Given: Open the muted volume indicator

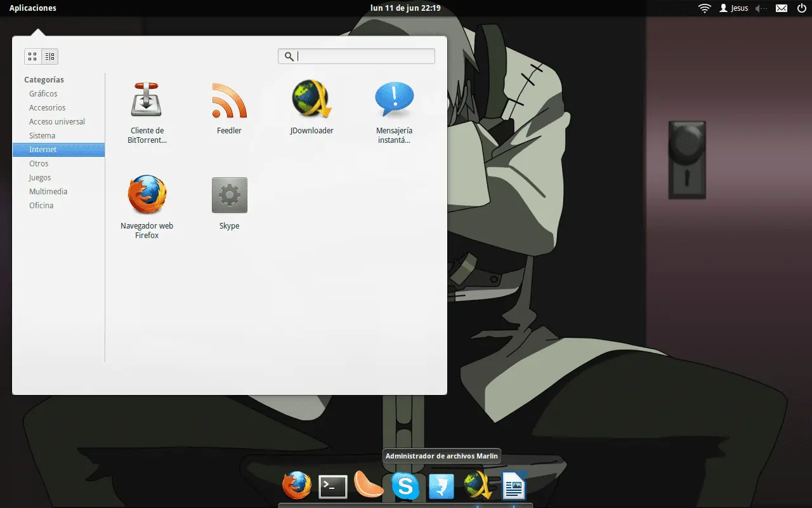Looking at the screenshot, I should [x=762, y=8].
